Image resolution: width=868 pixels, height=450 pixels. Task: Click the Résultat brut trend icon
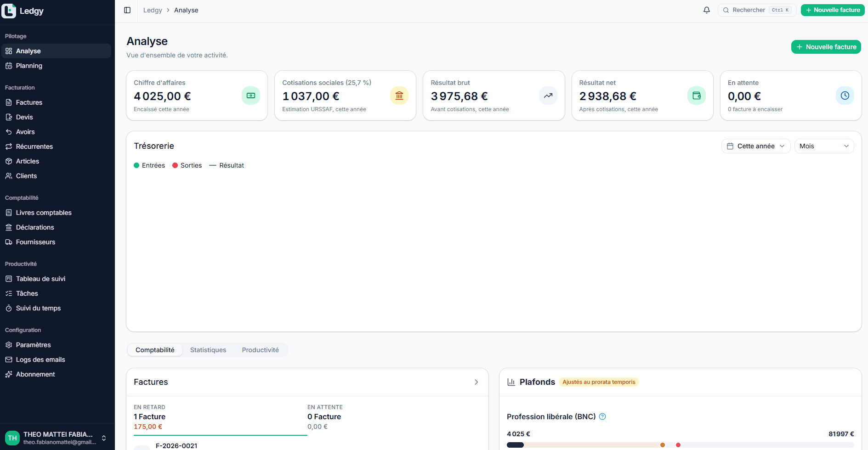tap(548, 96)
